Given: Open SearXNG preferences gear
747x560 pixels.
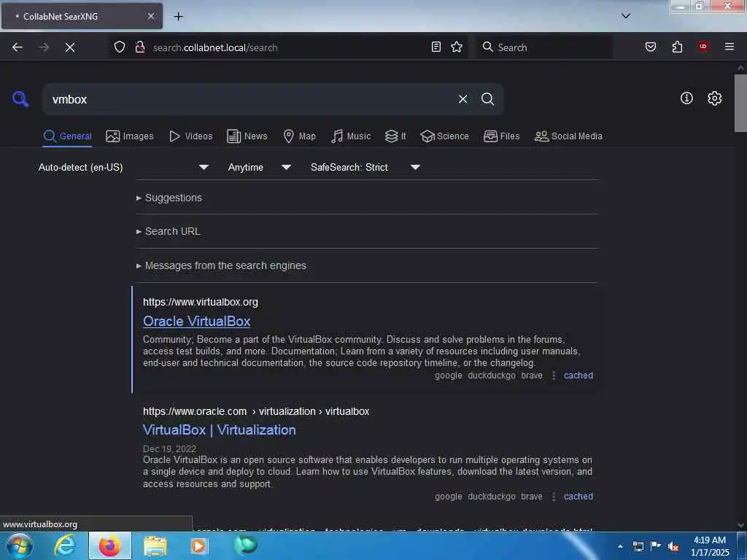Looking at the screenshot, I should pos(714,98).
